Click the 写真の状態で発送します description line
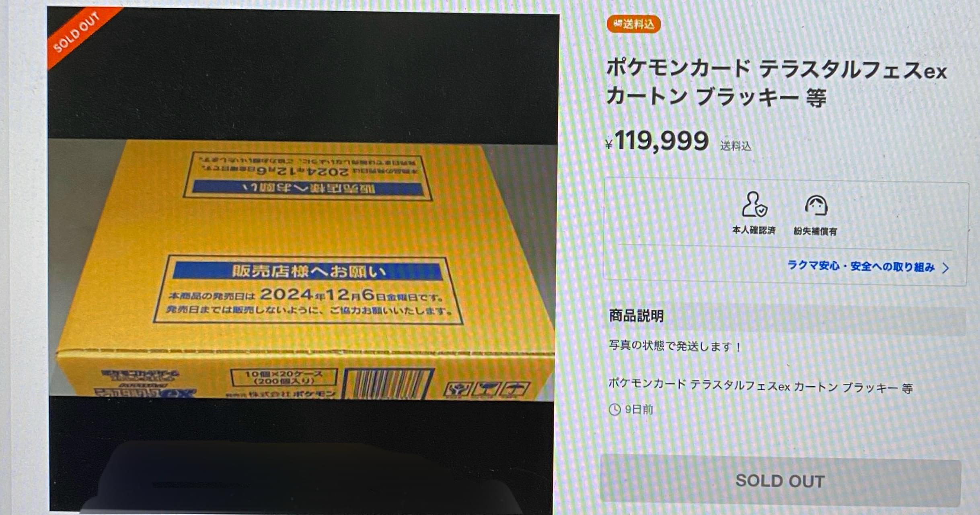The width and height of the screenshot is (980, 515). pyautogui.click(x=674, y=346)
